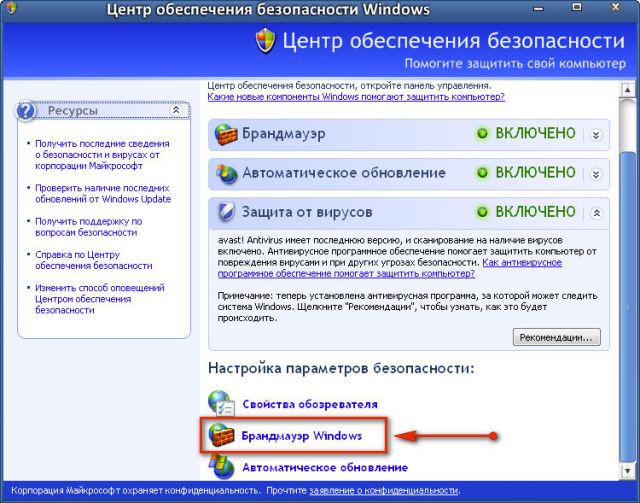The height and width of the screenshot is (503, 640).
Task: Click Изменить способ оповещений link
Action: [100, 299]
